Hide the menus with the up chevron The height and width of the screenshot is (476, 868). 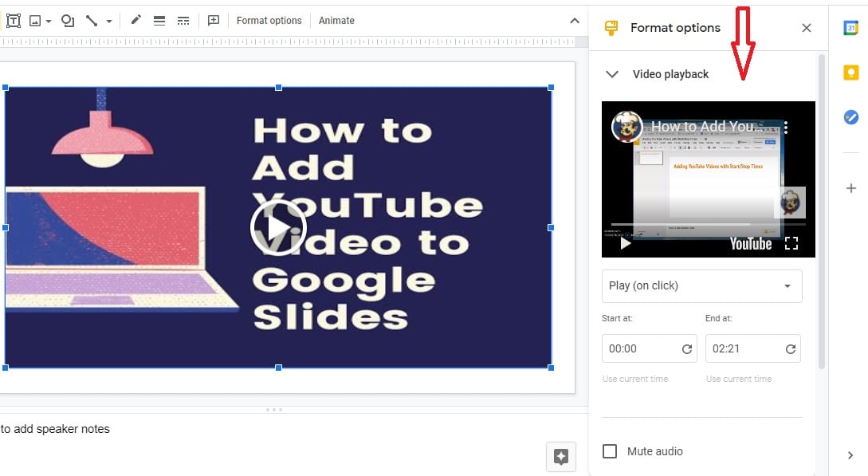(575, 21)
